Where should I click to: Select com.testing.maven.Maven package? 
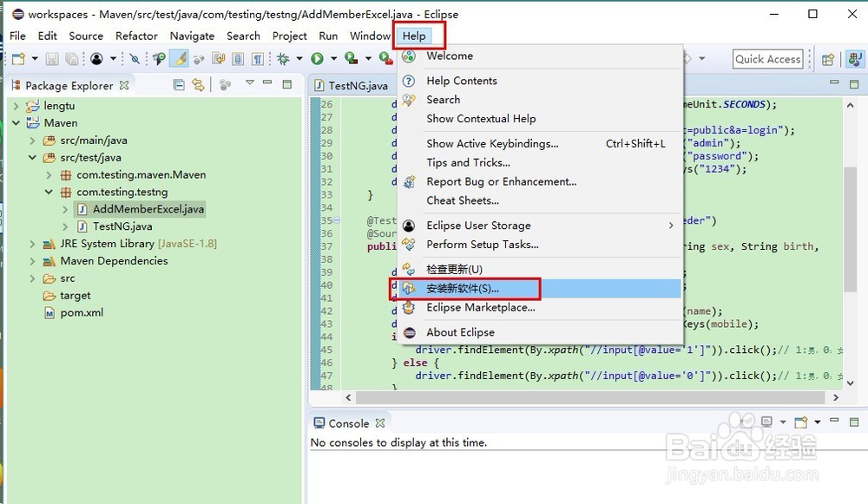coord(141,175)
